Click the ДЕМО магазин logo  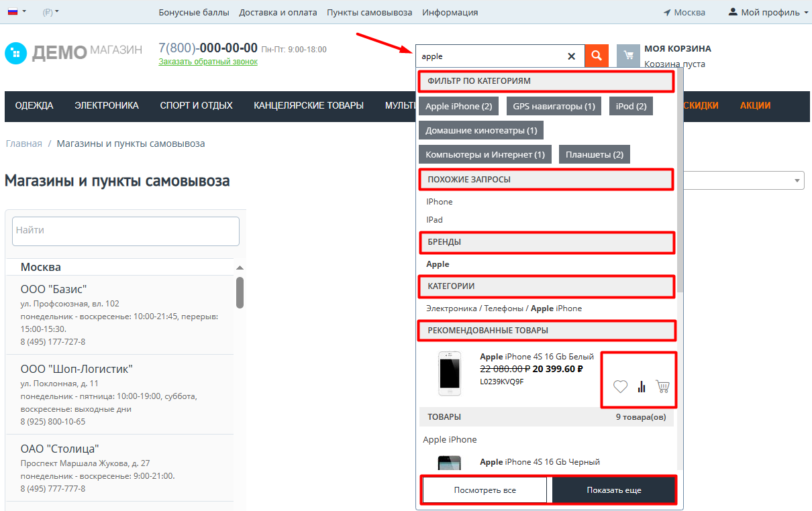click(73, 53)
